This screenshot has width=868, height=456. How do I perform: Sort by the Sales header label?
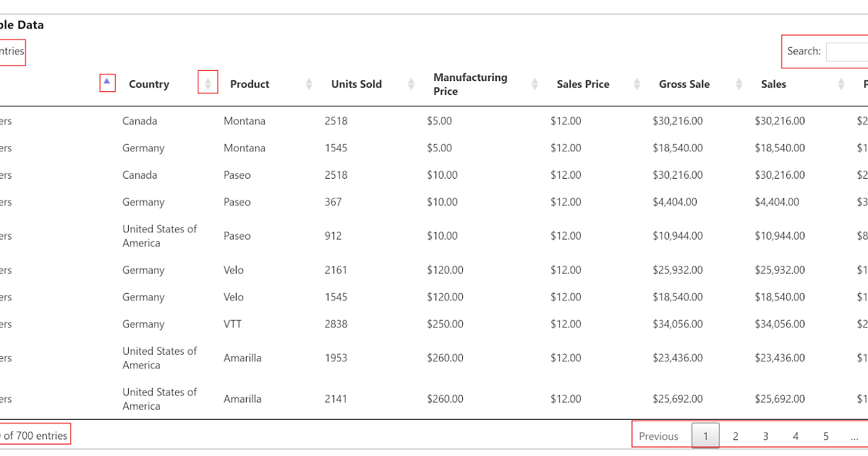tap(773, 84)
